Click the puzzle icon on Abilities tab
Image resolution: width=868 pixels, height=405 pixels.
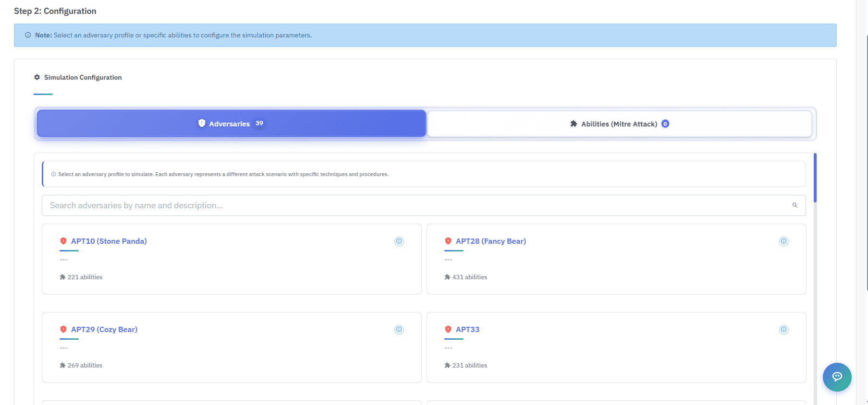point(574,124)
